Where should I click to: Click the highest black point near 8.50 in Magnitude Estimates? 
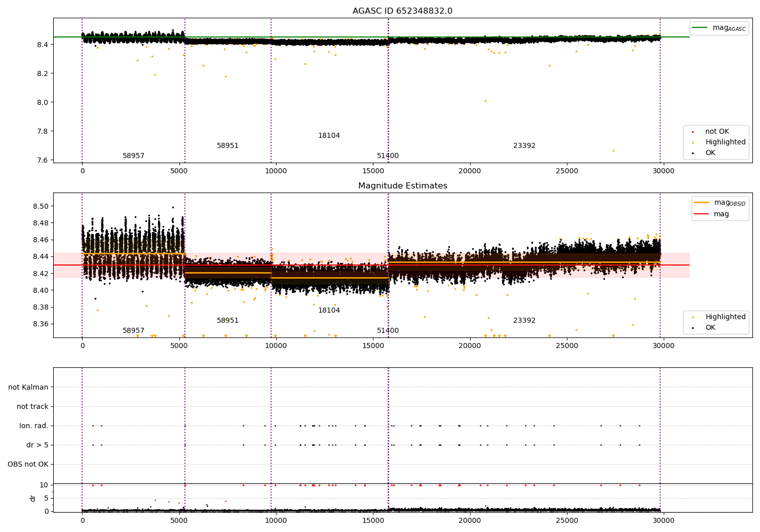coord(173,207)
